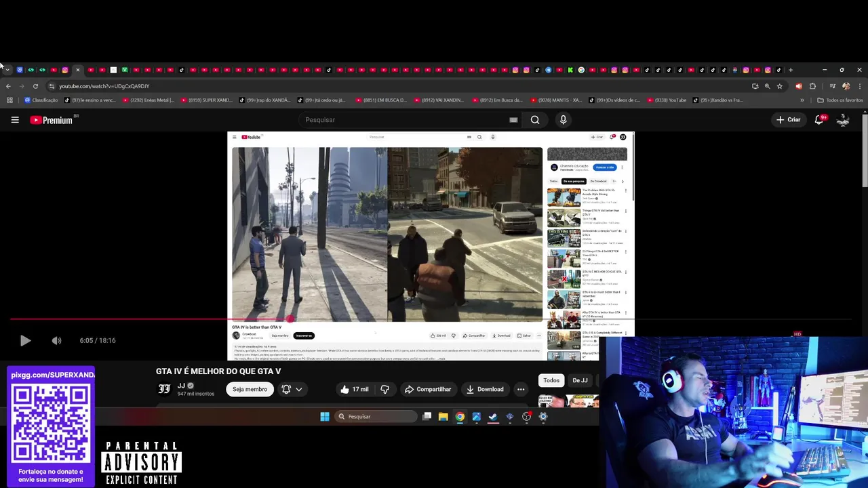Open File Explorer from taskbar
The height and width of the screenshot is (488, 868).
click(443, 417)
